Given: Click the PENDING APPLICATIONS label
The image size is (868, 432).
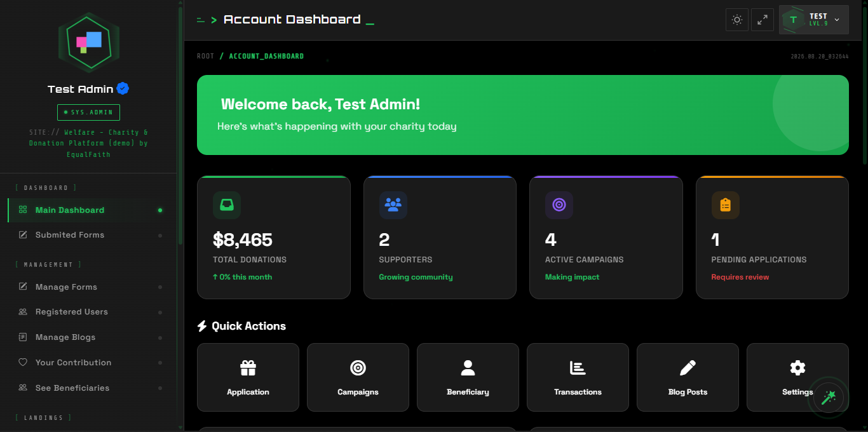Looking at the screenshot, I should pos(759,260).
